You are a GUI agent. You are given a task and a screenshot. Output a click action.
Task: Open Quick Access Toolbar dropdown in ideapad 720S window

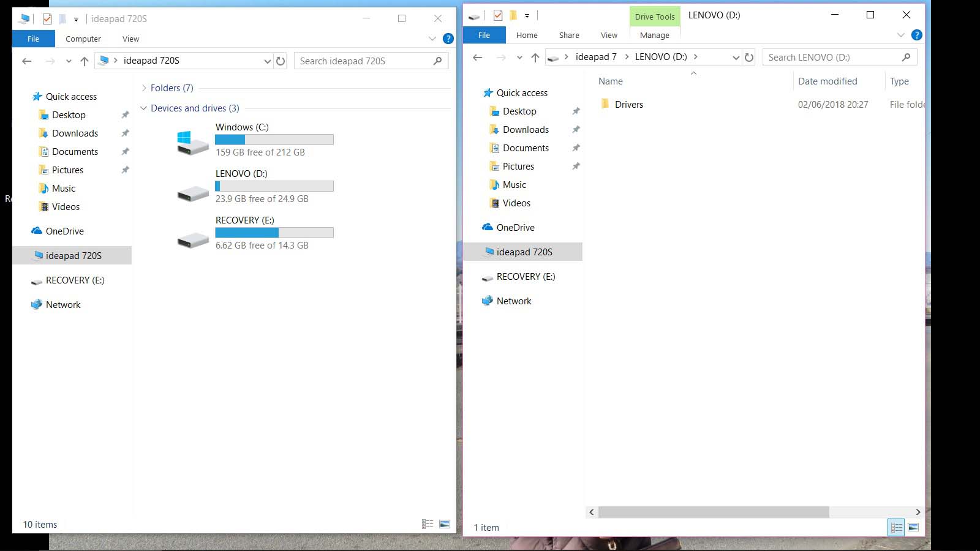[x=76, y=20]
